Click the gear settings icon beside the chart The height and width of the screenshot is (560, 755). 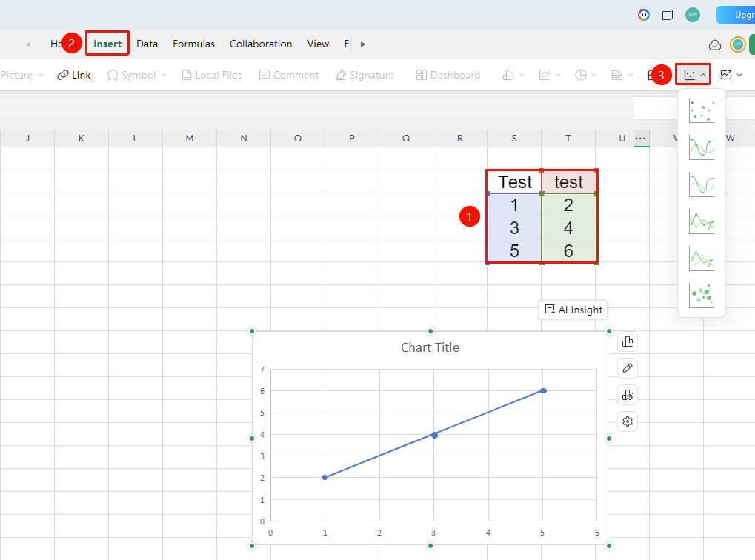tap(628, 421)
